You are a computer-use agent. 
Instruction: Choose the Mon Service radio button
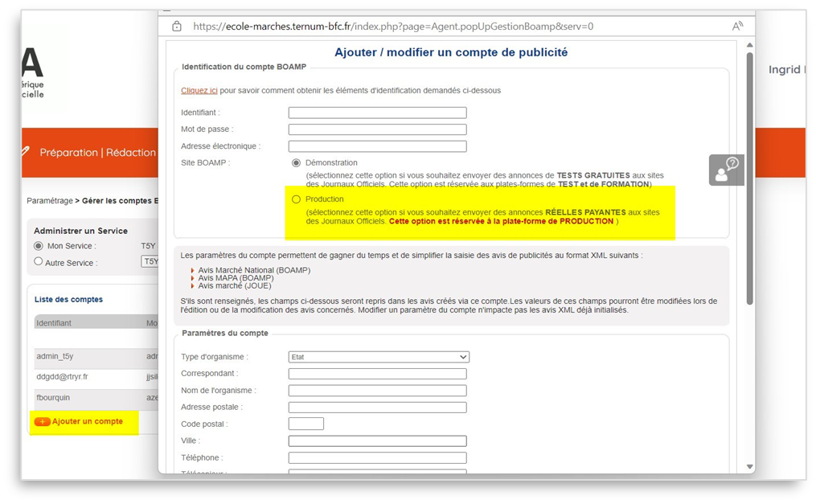(39, 246)
